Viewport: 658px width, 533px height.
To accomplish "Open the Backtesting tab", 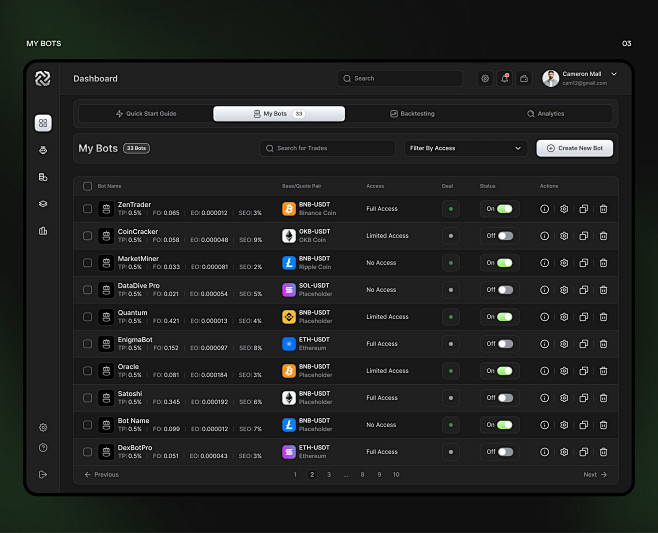I will [x=412, y=114].
